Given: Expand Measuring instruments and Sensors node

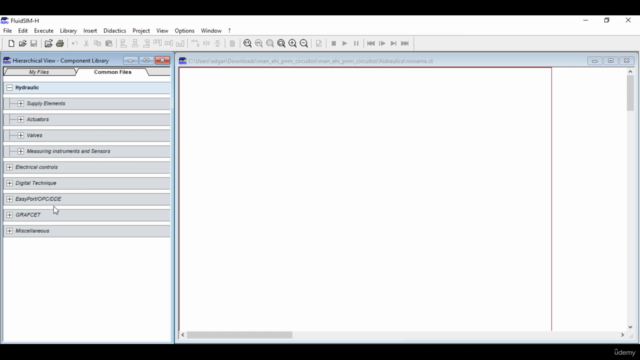Looking at the screenshot, I should (20, 151).
